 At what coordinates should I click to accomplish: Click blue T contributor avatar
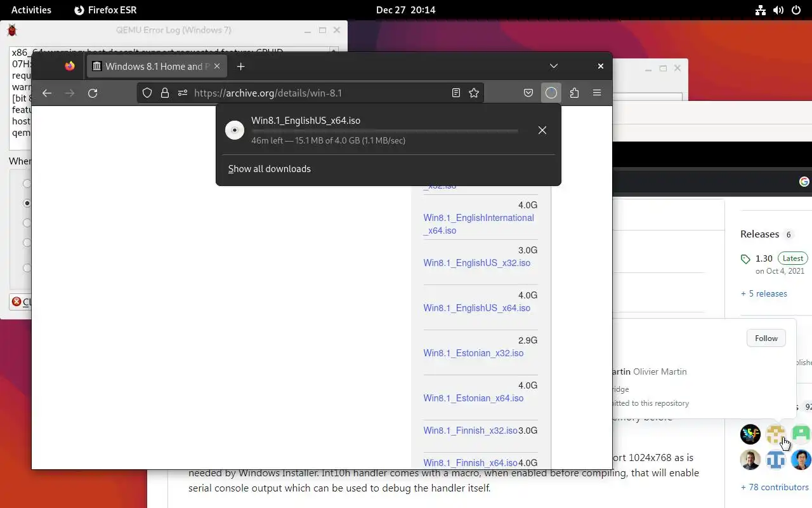pos(776,460)
